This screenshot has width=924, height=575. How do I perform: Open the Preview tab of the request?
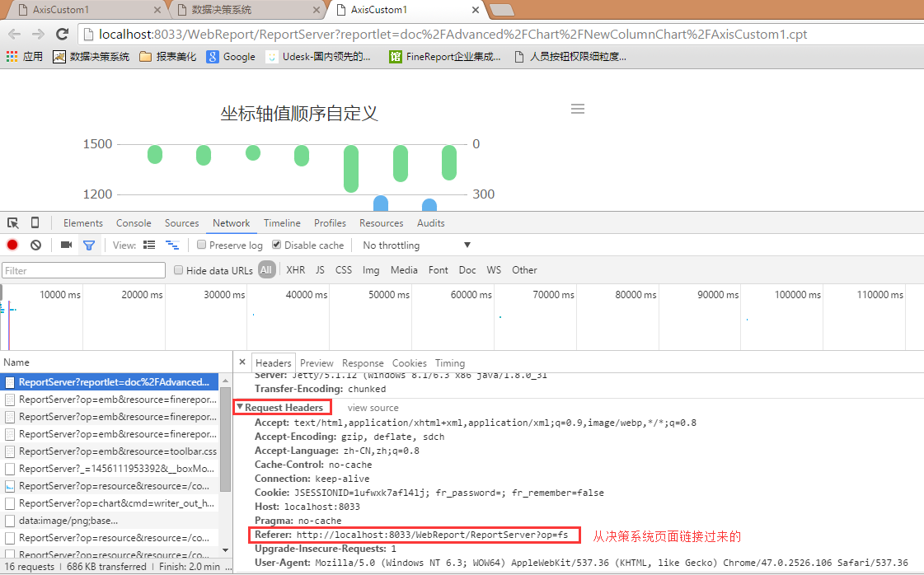(x=317, y=363)
